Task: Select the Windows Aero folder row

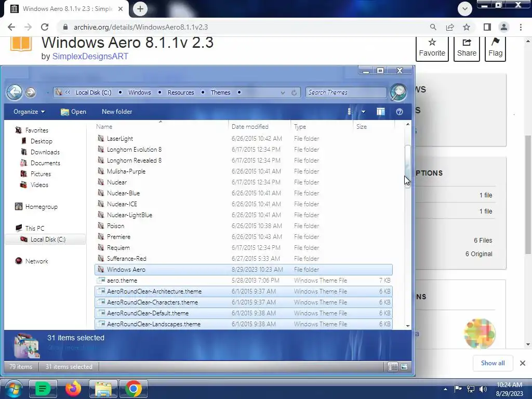Action: click(x=244, y=270)
